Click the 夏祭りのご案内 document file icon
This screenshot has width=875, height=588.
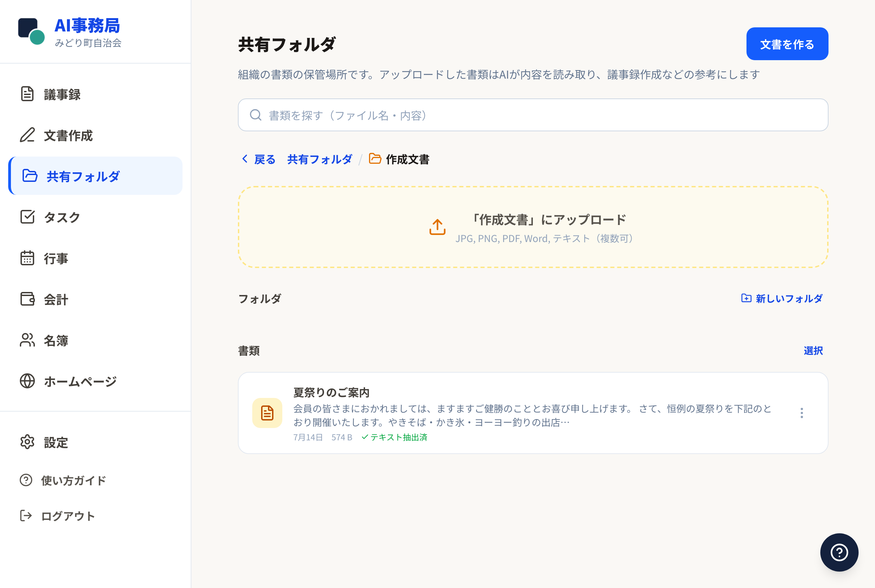[x=267, y=413]
